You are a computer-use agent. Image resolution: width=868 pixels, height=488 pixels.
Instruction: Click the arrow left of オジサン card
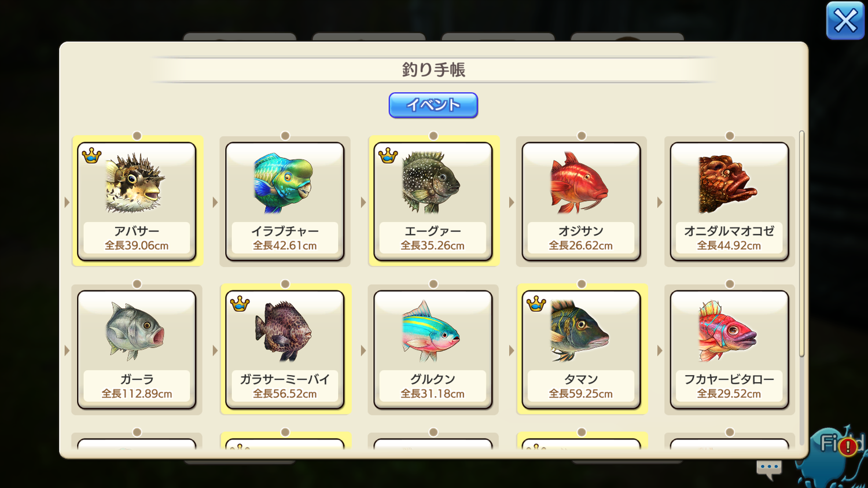(x=512, y=203)
